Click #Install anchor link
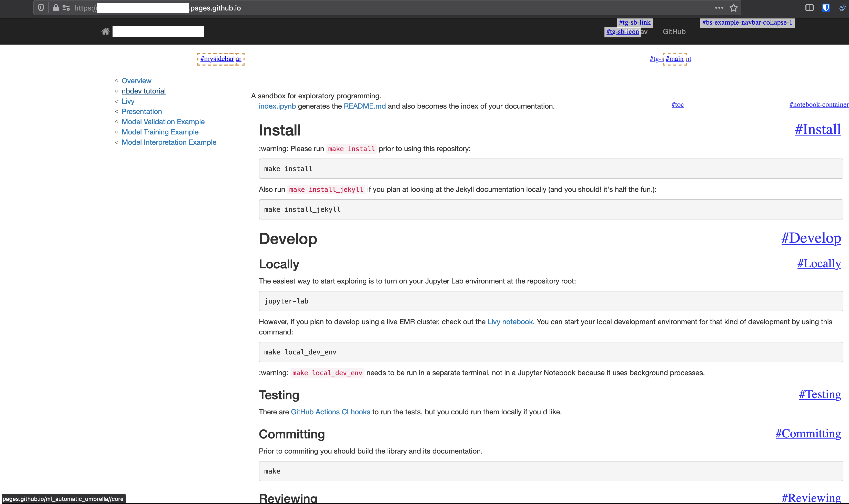Viewport: 849px width, 504px height. 818,129
